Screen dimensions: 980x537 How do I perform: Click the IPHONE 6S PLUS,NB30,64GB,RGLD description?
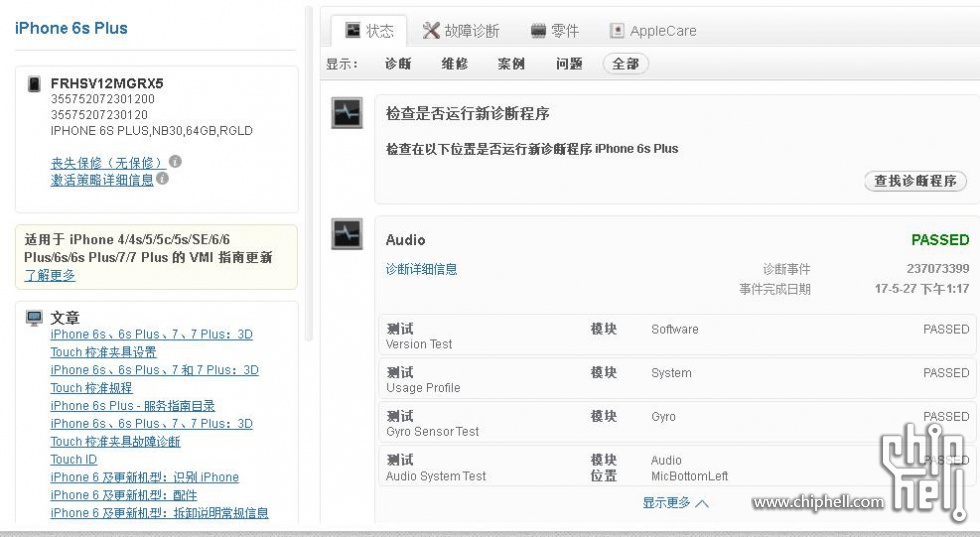click(x=152, y=131)
